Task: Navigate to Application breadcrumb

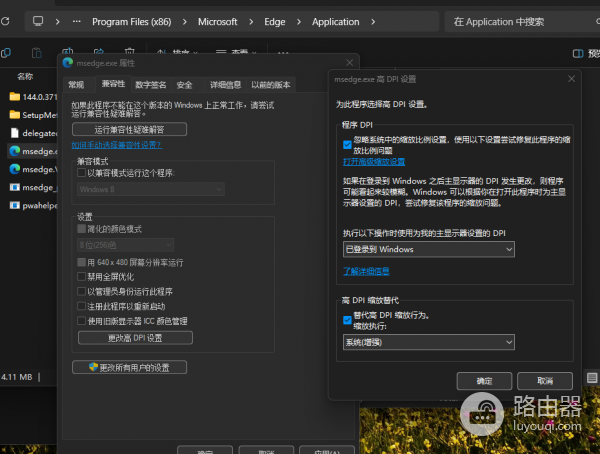Action: pyautogui.click(x=336, y=22)
